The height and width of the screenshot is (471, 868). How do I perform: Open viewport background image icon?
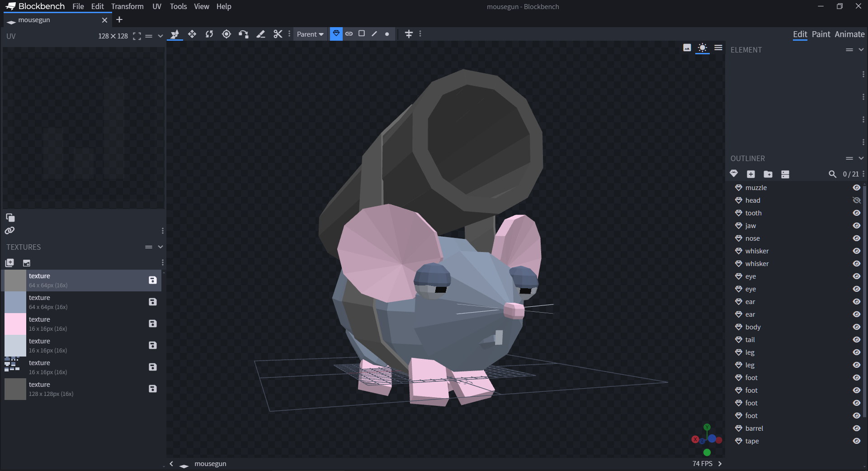687,48
